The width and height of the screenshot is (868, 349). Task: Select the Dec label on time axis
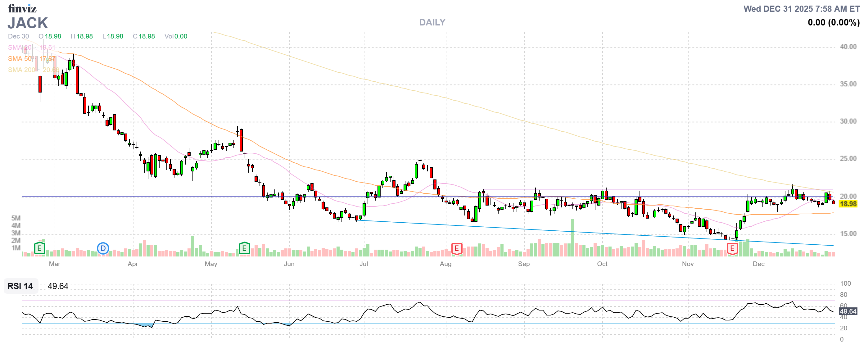[x=758, y=264]
